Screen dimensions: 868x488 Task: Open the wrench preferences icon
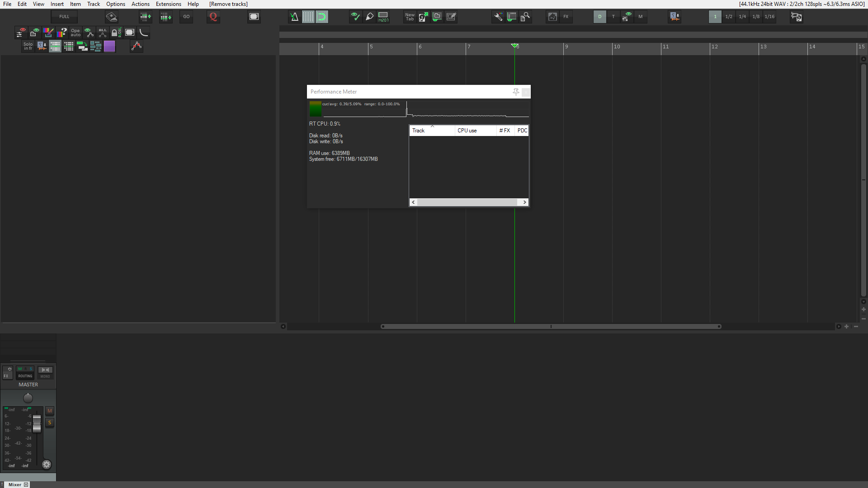tap(498, 17)
